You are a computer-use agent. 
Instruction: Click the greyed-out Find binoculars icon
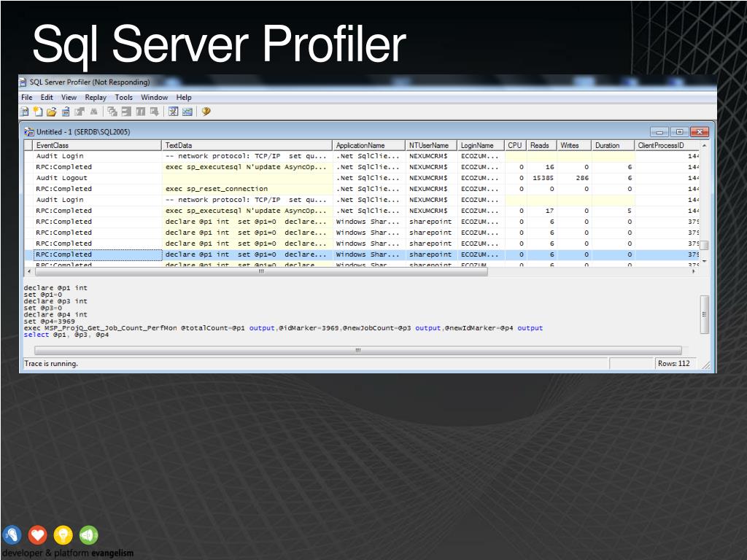pos(94,112)
